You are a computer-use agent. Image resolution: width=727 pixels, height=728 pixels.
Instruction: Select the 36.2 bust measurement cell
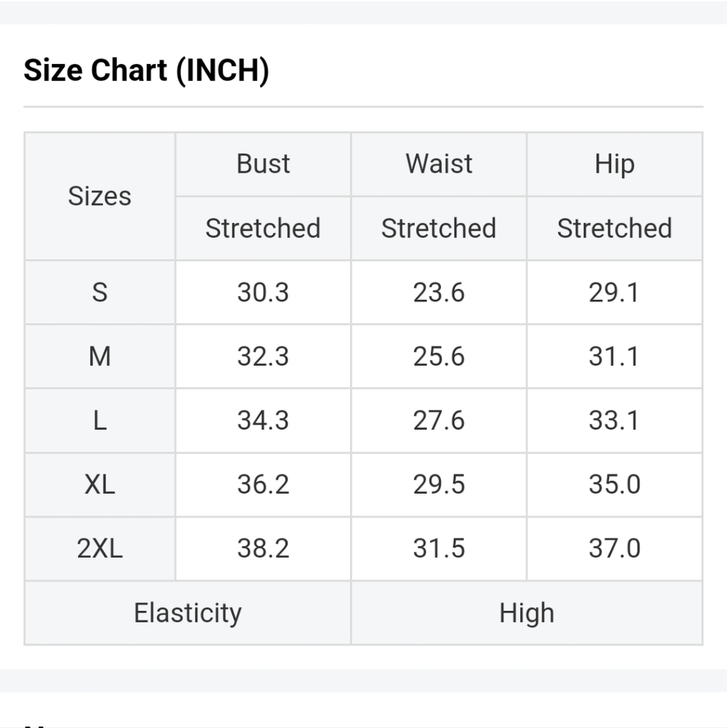(263, 484)
